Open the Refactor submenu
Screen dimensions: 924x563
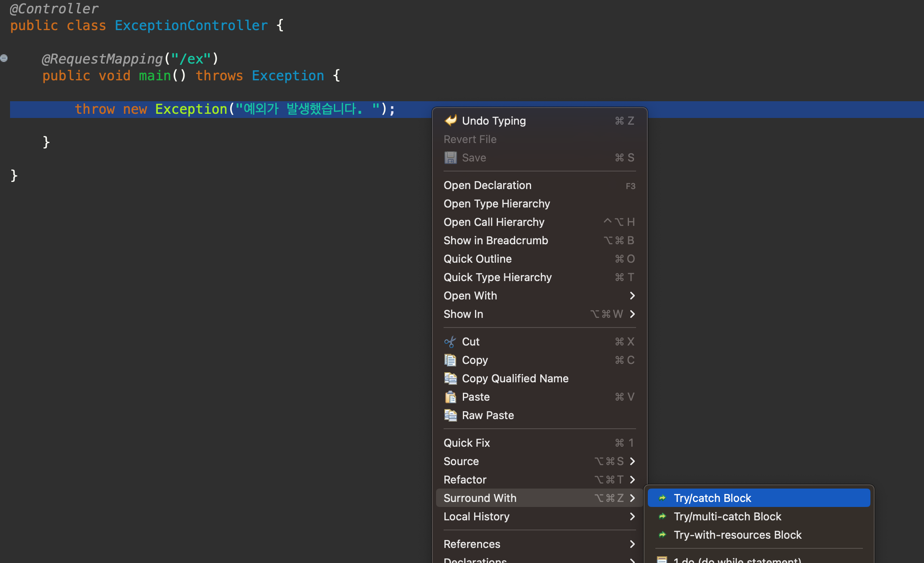click(465, 480)
